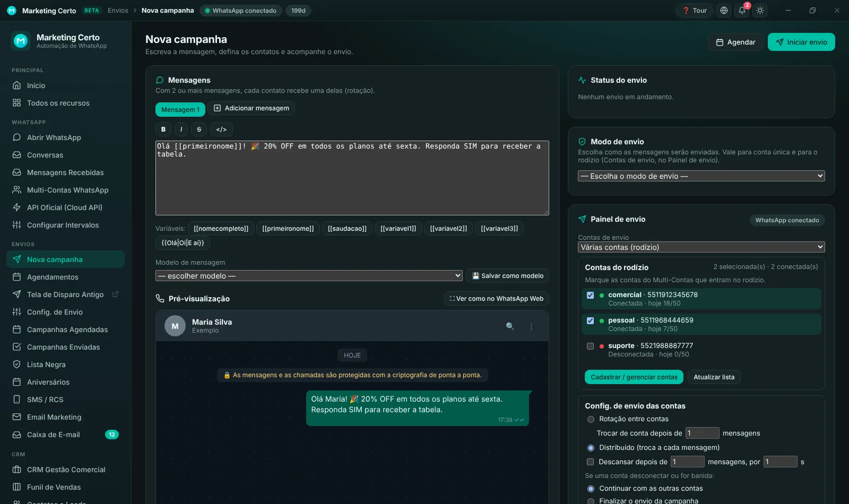Apply italic formatting to the message
This screenshot has height=504, width=849.
point(181,129)
